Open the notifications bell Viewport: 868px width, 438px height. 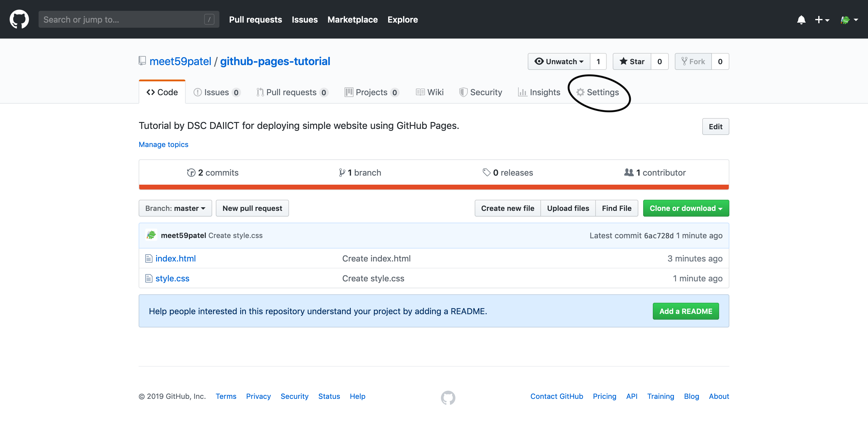[x=801, y=20]
